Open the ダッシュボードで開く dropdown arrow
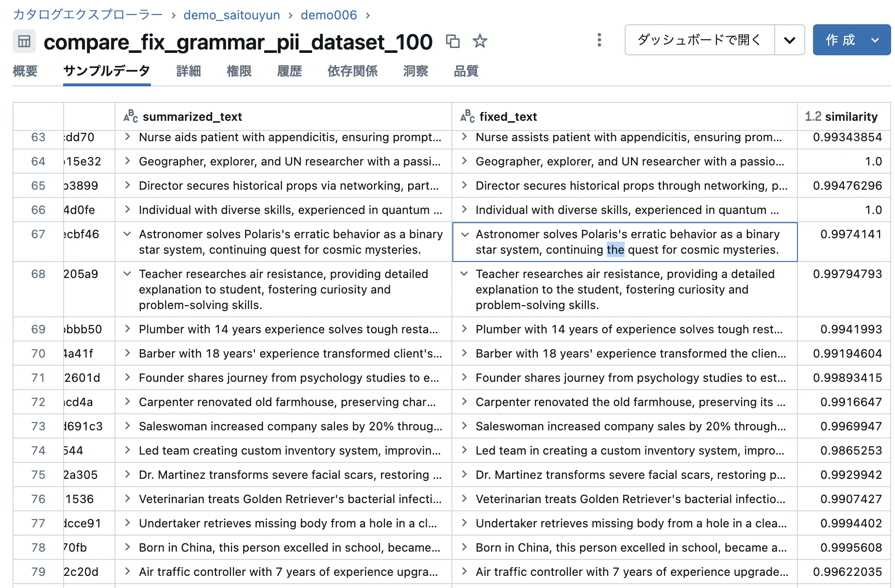The image size is (895, 588). [x=790, y=40]
